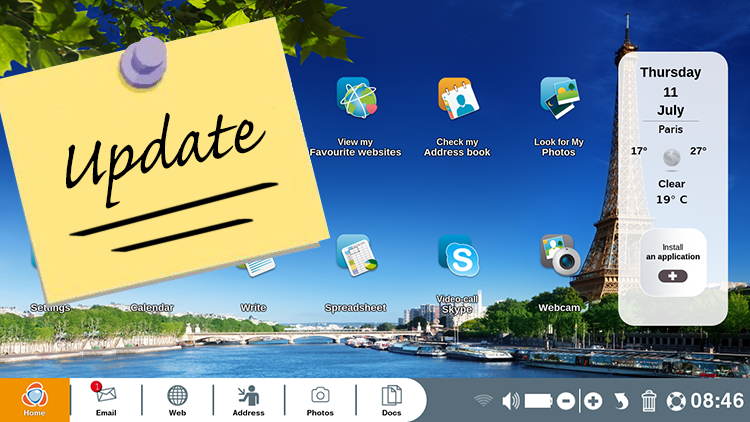Viewport: 750px width, 422px height.
Task: Click the Write app label
Action: (x=254, y=308)
